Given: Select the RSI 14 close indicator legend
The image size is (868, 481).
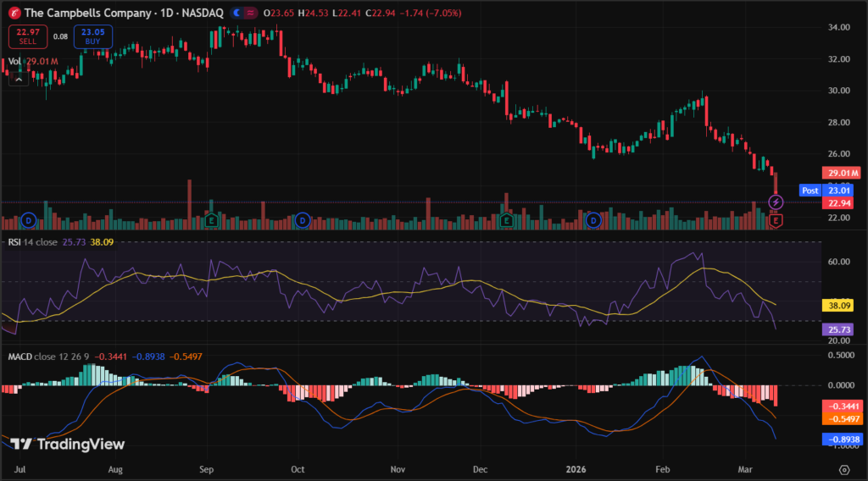Looking at the screenshot, I should 34,242.
